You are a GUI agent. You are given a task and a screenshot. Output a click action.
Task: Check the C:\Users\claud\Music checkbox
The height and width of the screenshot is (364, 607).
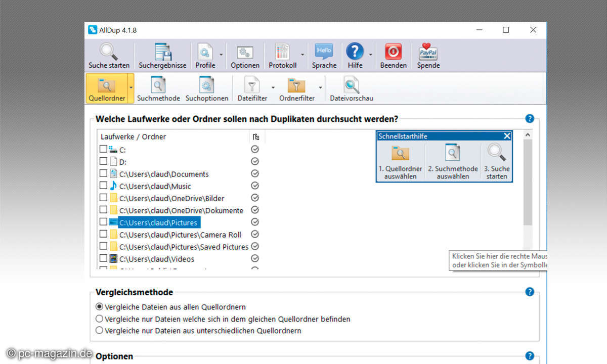[103, 186]
